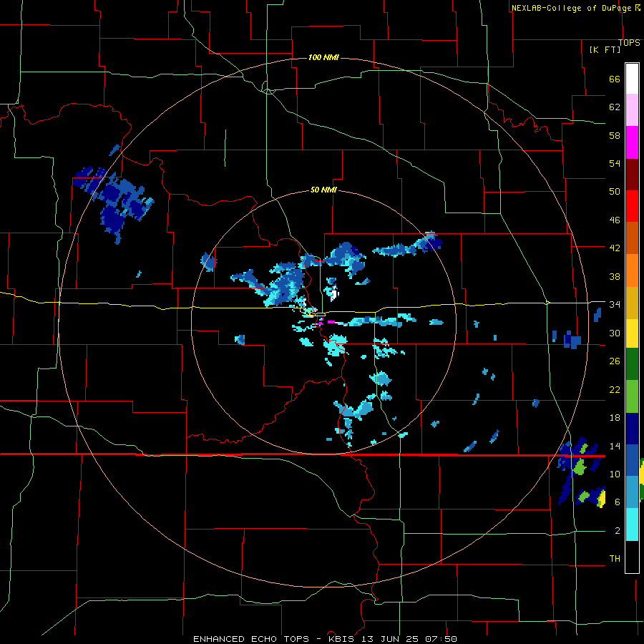Select the magenta legend swatch
The height and width of the screenshot is (644, 644).
632,142
